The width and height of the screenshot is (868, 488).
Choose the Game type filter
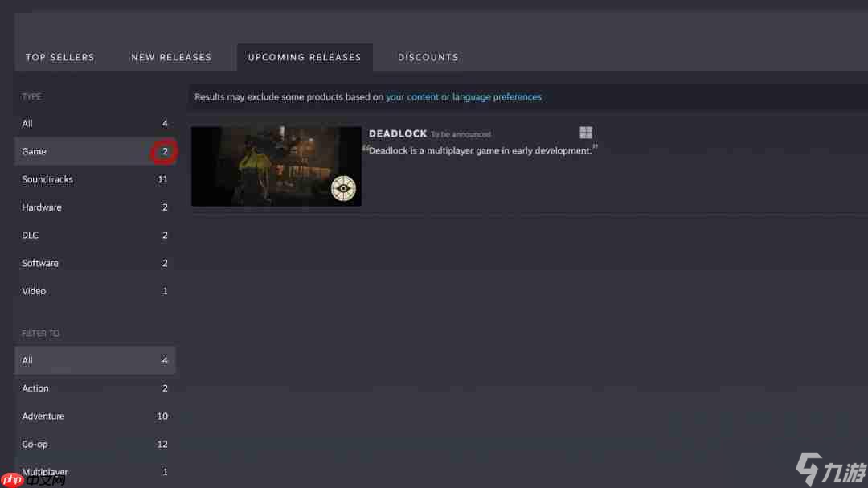[x=95, y=151]
